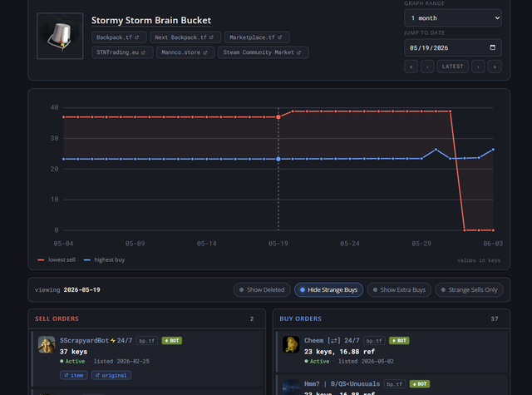Screen dimensions: 532x395
Task: Expand the graph range '1 month' dropdown
Action: click(x=452, y=18)
